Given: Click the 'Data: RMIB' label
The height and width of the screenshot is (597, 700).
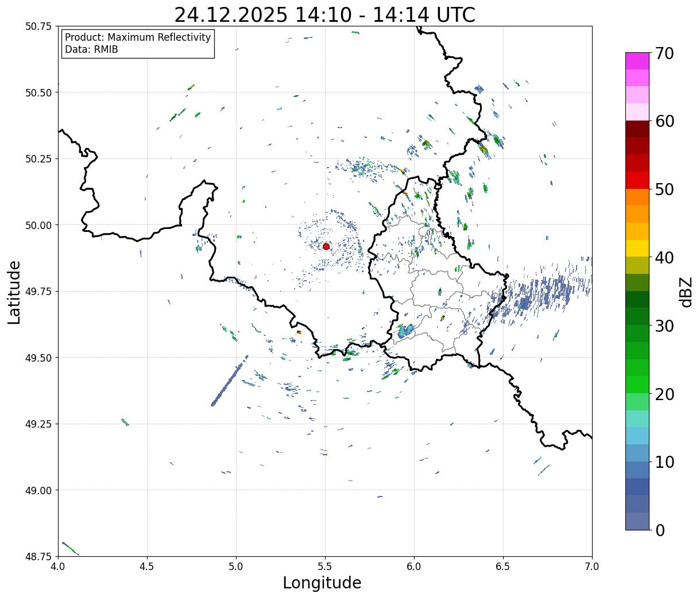Looking at the screenshot, I should (91, 50).
